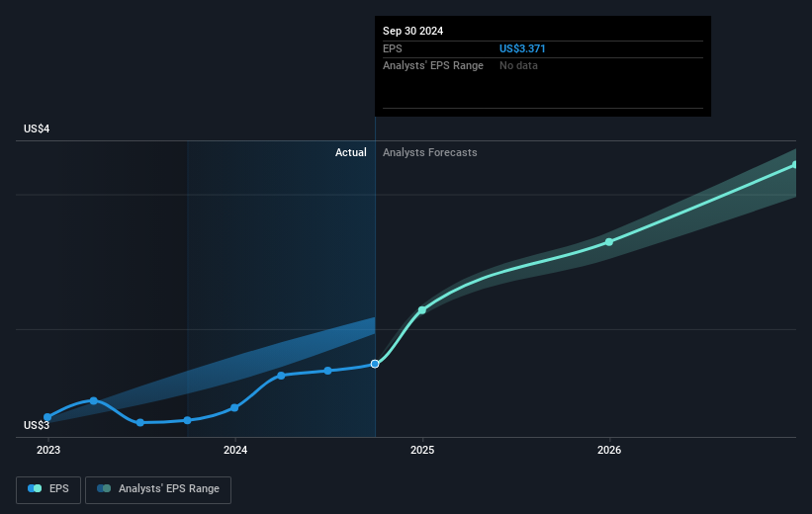Click the Actual label
The height and width of the screenshot is (514, 812).
(x=350, y=152)
